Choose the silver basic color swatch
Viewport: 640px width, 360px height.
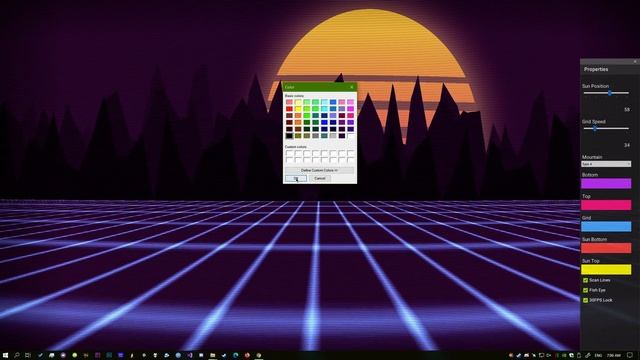pyautogui.click(x=333, y=136)
